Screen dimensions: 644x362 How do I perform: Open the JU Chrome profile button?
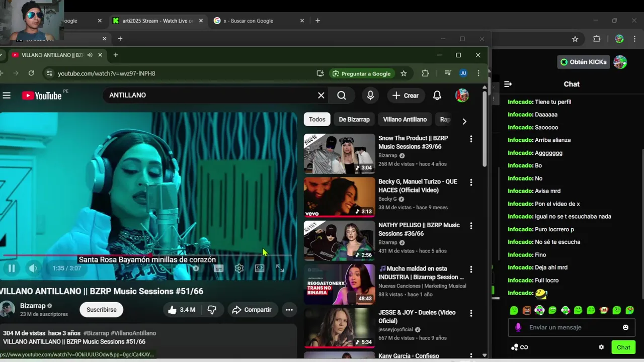[x=463, y=73]
